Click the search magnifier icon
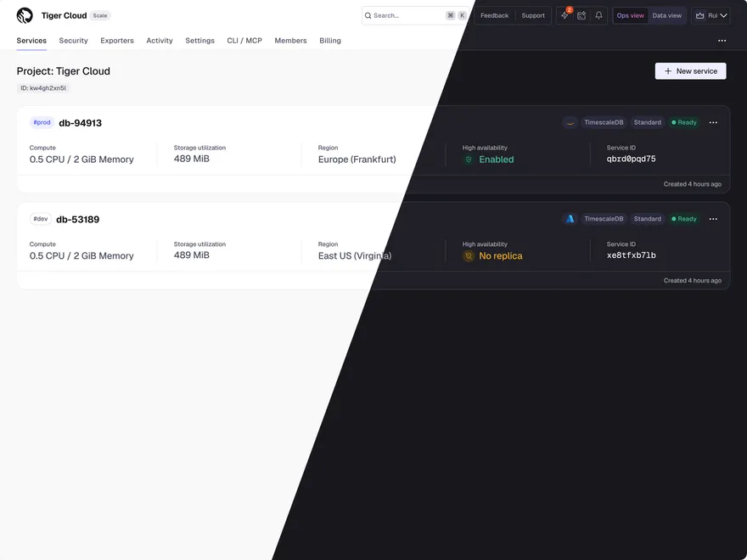Screen dimensions: 747x560 (x=368, y=16)
